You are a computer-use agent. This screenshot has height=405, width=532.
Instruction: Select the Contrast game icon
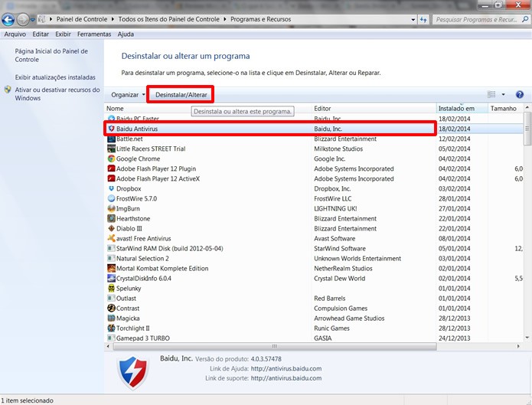click(x=111, y=308)
